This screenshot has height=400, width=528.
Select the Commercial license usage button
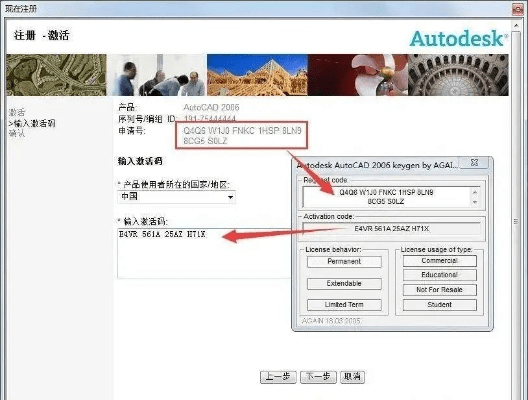439,261
